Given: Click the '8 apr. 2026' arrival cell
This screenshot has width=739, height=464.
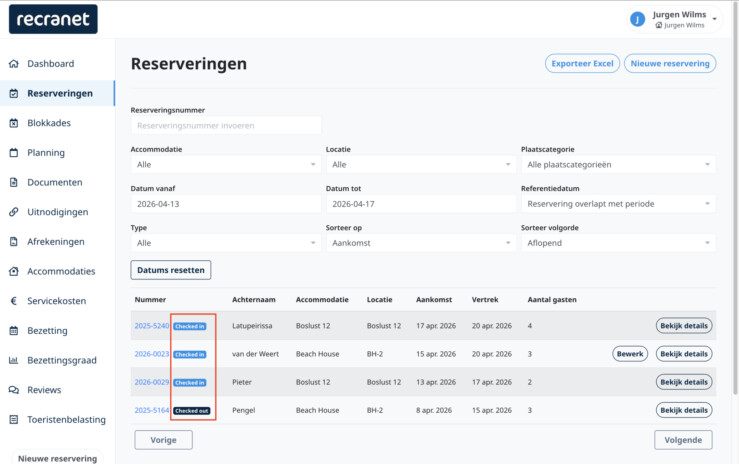Looking at the screenshot, I should [x=434, y=410].
